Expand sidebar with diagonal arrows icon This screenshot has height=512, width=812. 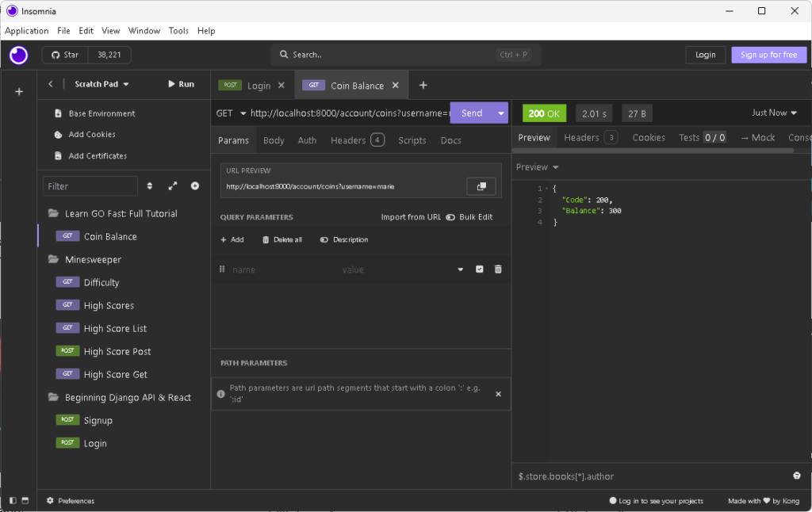(173, 185)
